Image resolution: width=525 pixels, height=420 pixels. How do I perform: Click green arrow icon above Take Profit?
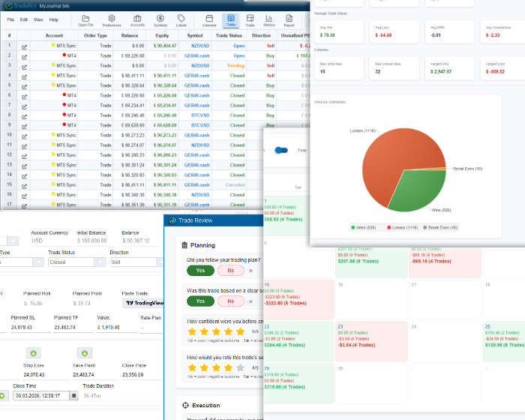coord(85,353)
